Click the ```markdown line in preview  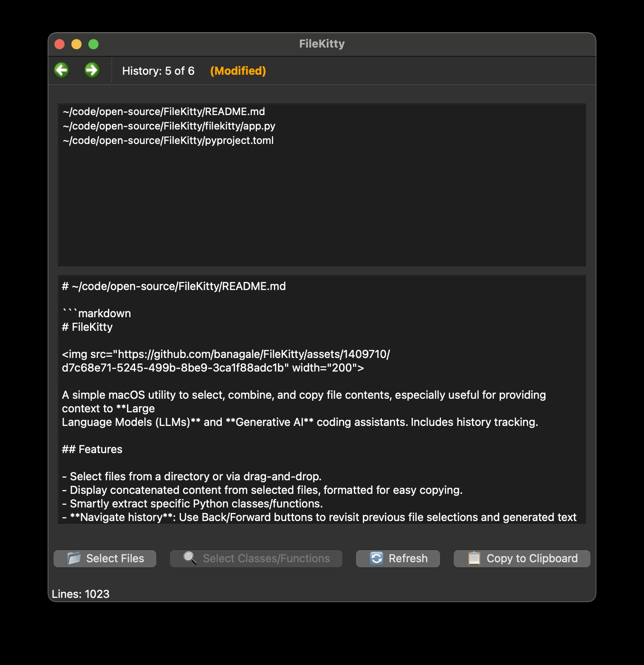(96, 313)
